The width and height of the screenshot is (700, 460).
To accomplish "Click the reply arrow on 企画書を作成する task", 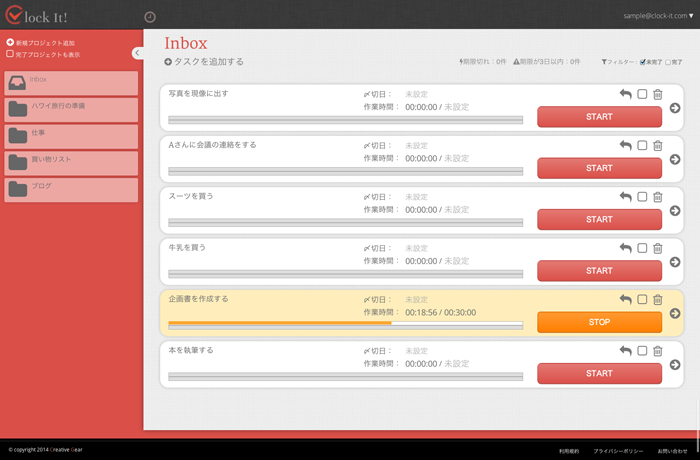I will [x=625, y=299].
